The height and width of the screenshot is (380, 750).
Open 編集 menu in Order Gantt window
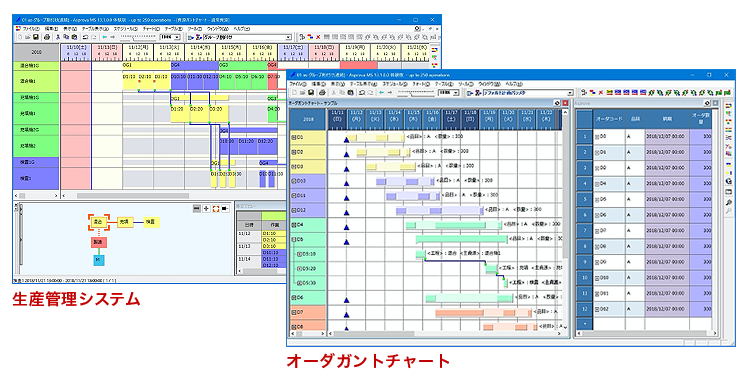coord(319,84)
